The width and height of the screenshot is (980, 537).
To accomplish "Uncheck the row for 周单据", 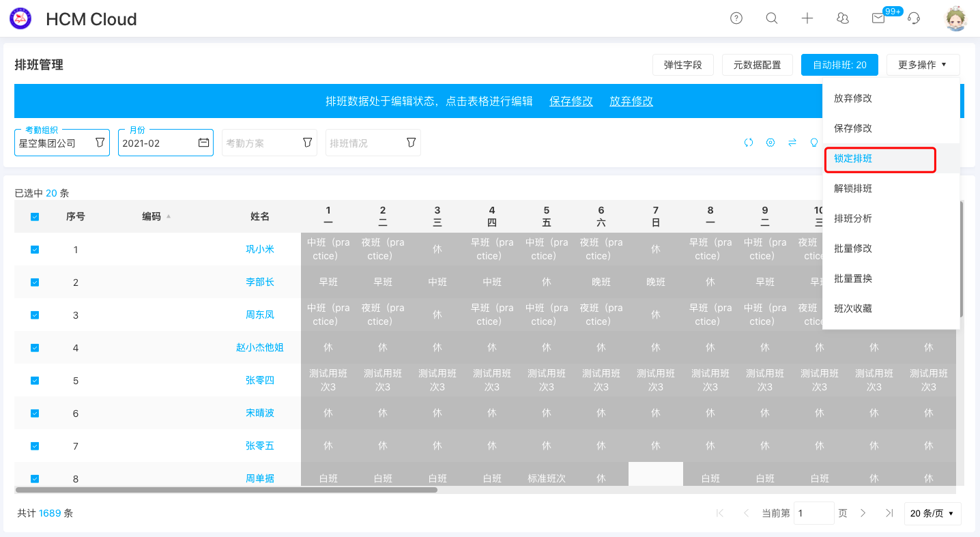I will click(35, 479).
